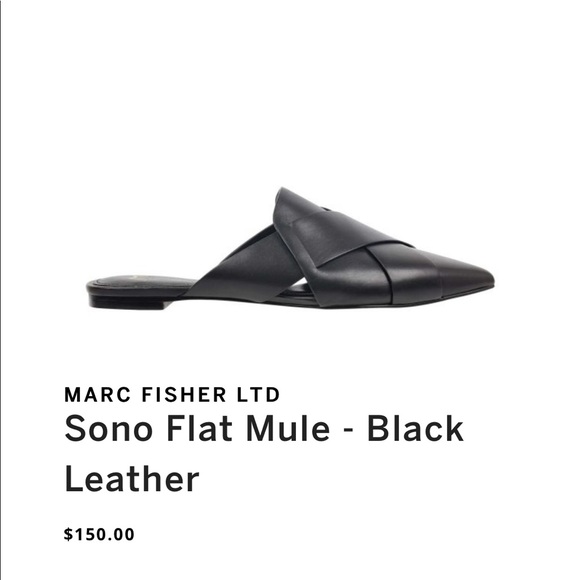Click the MARC FISHER LTD brand name
580x580 pixels.
click(x=172, y=394)
